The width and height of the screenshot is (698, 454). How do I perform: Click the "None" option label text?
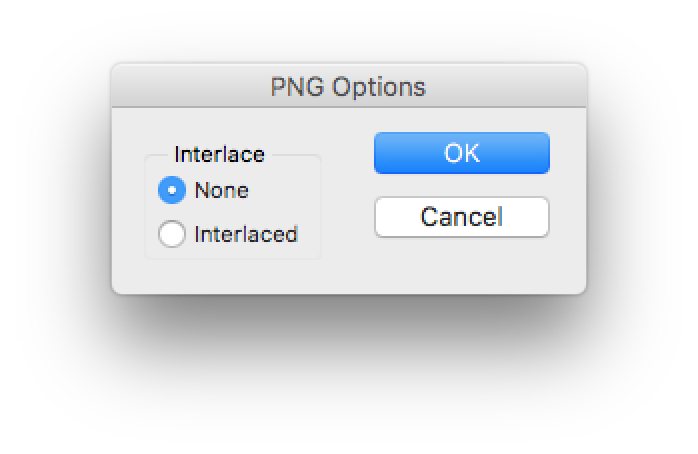point(221,190)
